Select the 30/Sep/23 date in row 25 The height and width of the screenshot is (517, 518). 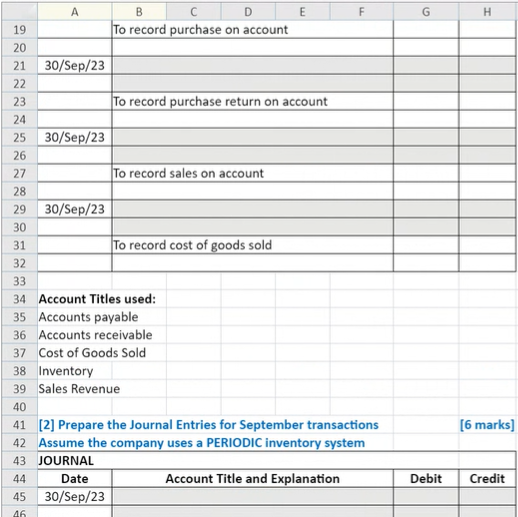[x=75, y=137]
